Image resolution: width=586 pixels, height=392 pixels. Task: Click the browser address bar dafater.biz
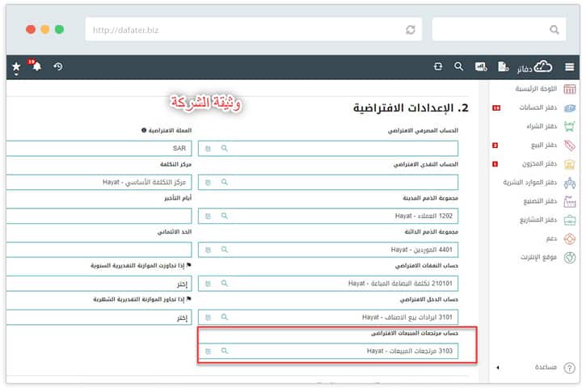[242, 30]
